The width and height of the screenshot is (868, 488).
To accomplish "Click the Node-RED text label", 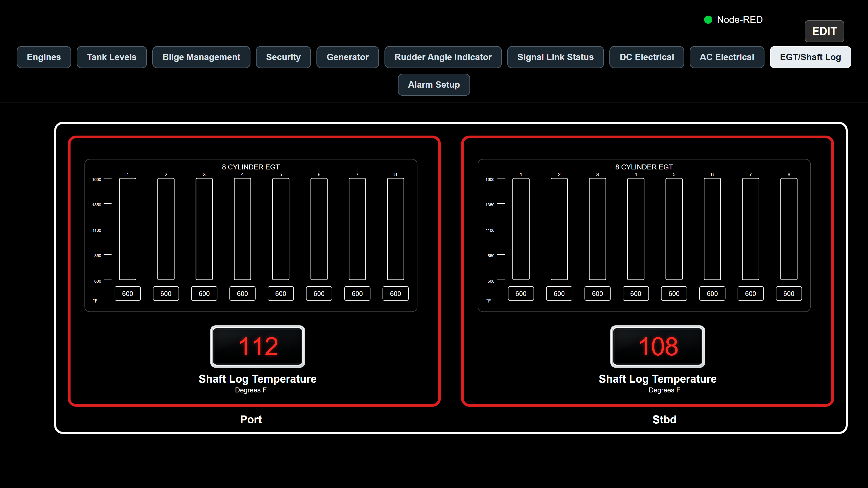I will [740, 19].
